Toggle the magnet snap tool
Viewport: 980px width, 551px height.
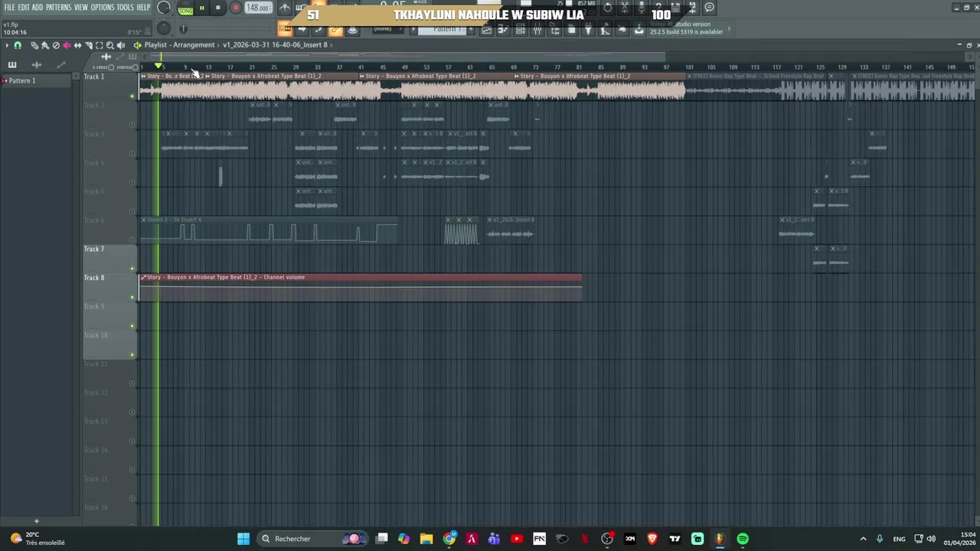(18, 45)
